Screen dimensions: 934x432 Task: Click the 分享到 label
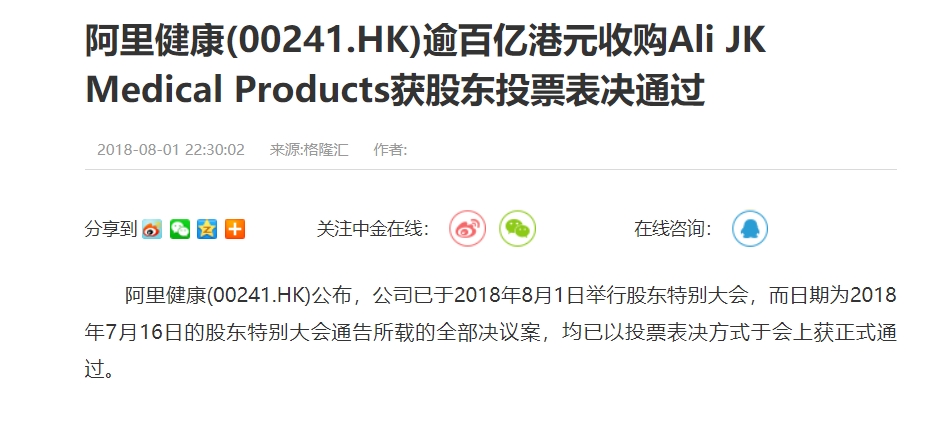(x=111, y=229)
